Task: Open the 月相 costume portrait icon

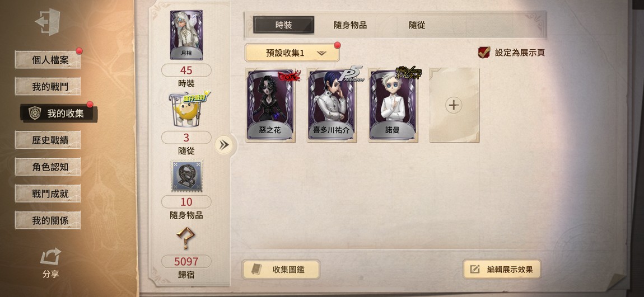Action: (x=186, y=35)
